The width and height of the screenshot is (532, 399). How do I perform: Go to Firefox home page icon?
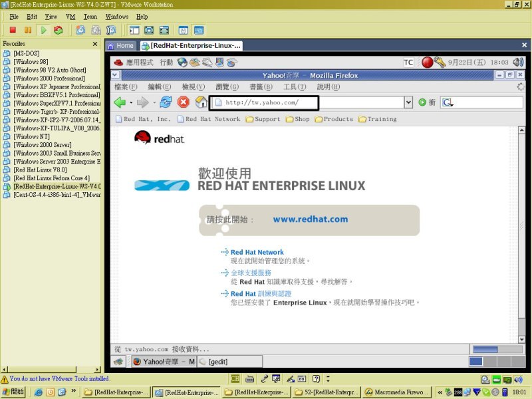201,102
